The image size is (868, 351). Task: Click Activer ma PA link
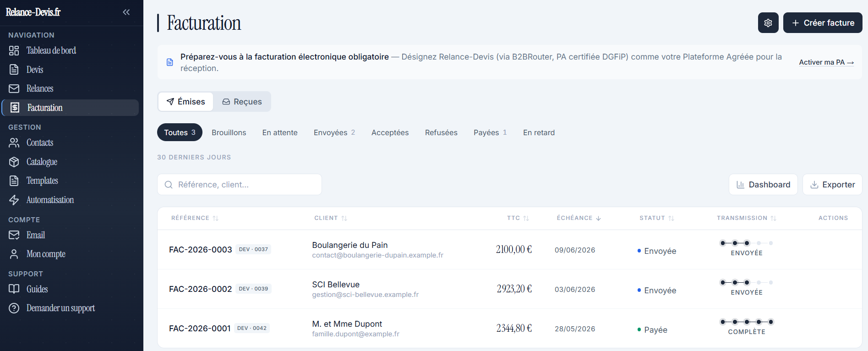[826, 62]
